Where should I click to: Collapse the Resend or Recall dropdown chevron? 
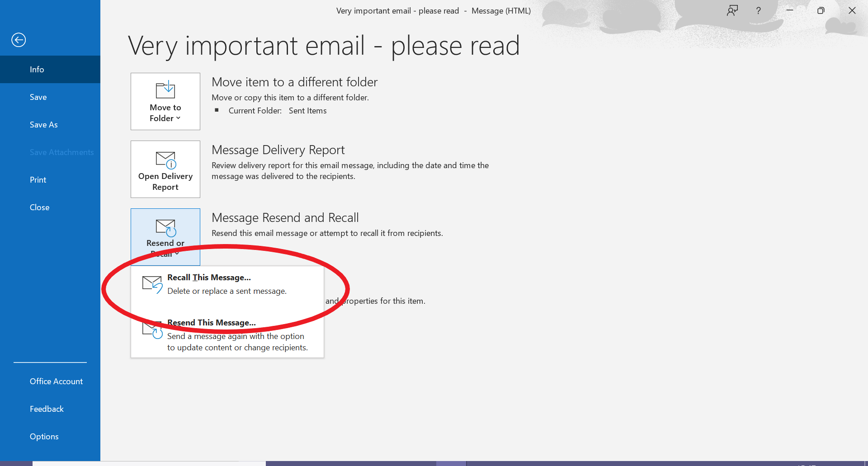tap(177, 254)
